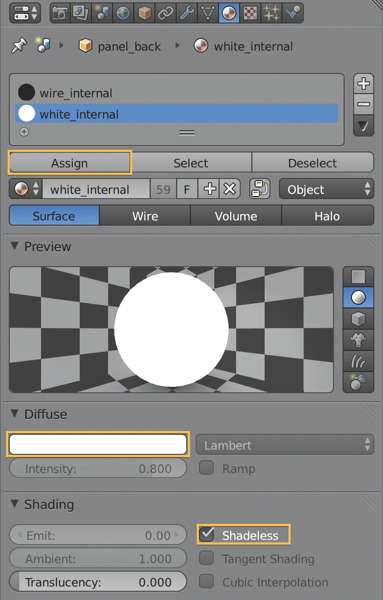Click the slot list filter expander
The height and width of the screenshot is (600, 383).
pos(24,132)
